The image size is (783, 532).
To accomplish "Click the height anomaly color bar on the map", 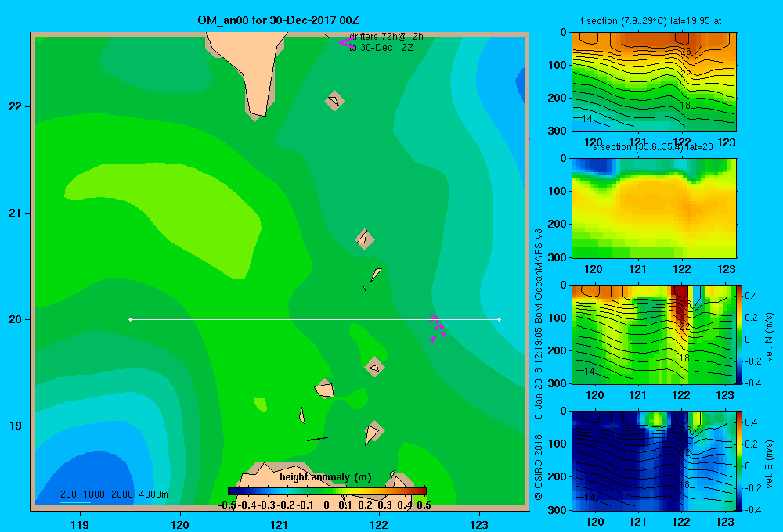I will tap(327, 491).
